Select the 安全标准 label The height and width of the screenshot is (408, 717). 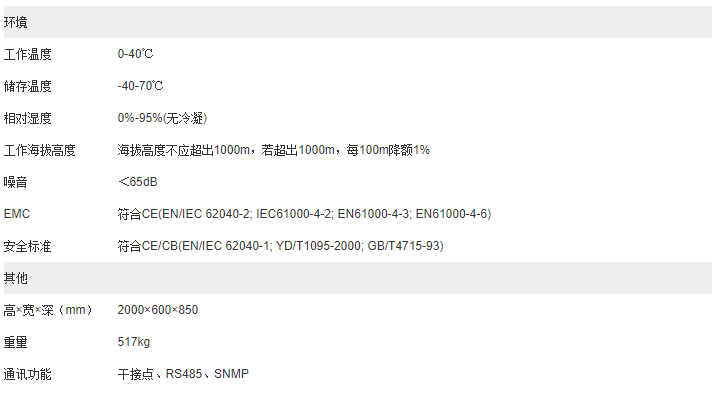(x=28, y=246)
